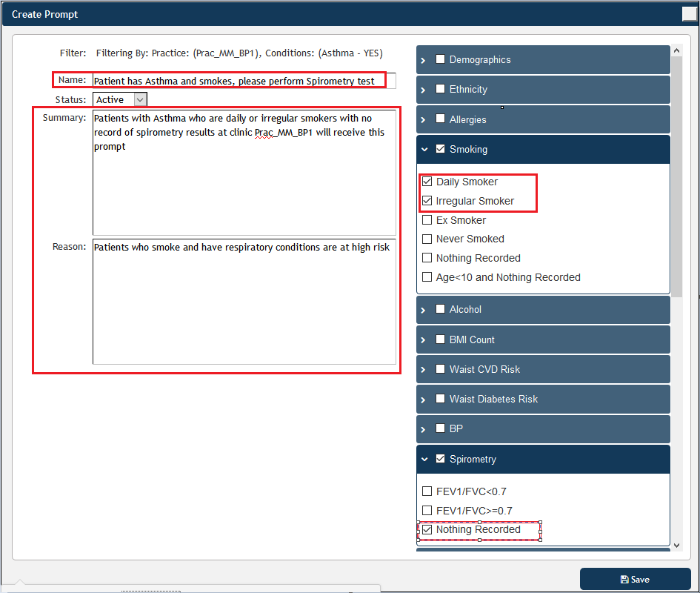Open the Status dropdown showing Active
This screenshot has width=700, height=593.
(x=120, y=99)
